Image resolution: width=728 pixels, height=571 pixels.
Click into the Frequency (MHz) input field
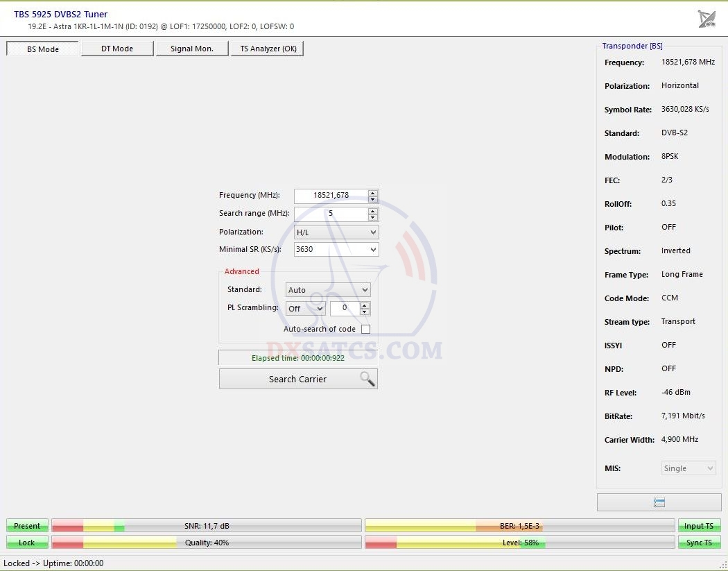pos(331,196)
